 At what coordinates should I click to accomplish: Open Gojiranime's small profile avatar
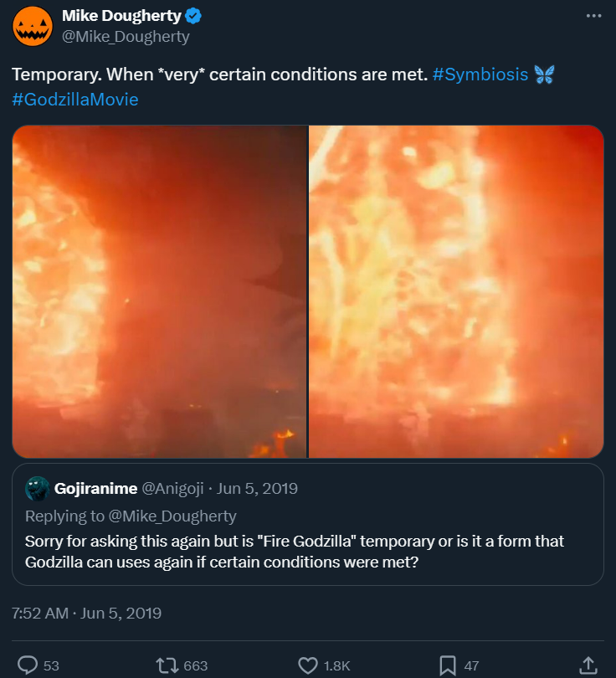(37, 488)
